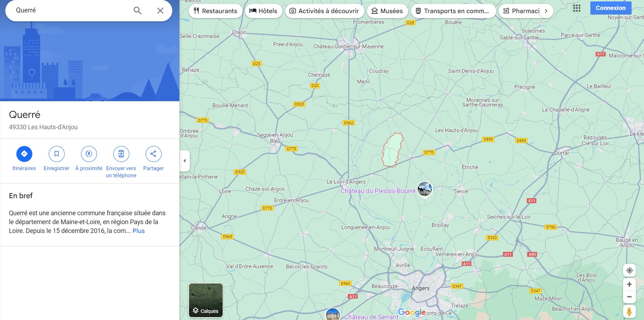The image size is (644, 320).
Task: Click Château du Plessis-Bourré label
Action: pos(378,191)
